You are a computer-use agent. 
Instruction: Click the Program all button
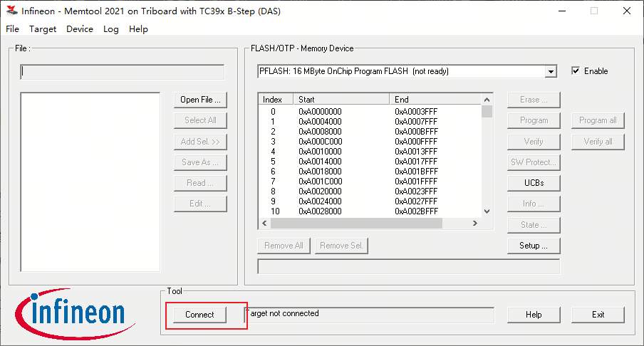point(598,120)
